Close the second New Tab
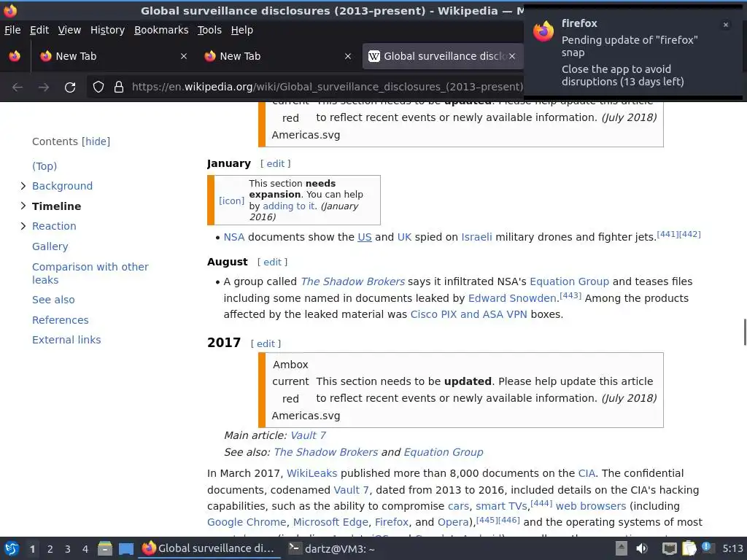 click(348, 56)
